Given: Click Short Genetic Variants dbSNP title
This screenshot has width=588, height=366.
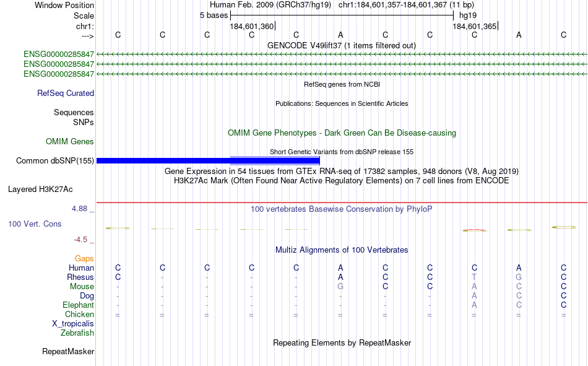Looking at the screenshot, I should click(x=342, y=152).
